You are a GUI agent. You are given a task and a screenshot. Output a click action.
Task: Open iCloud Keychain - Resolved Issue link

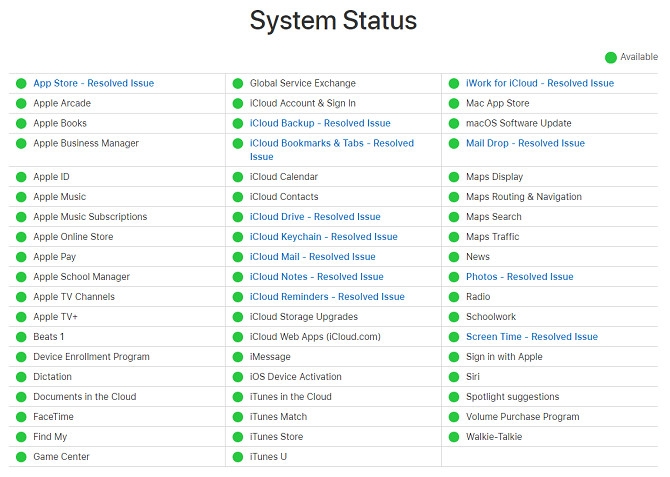tap(323, 237)
